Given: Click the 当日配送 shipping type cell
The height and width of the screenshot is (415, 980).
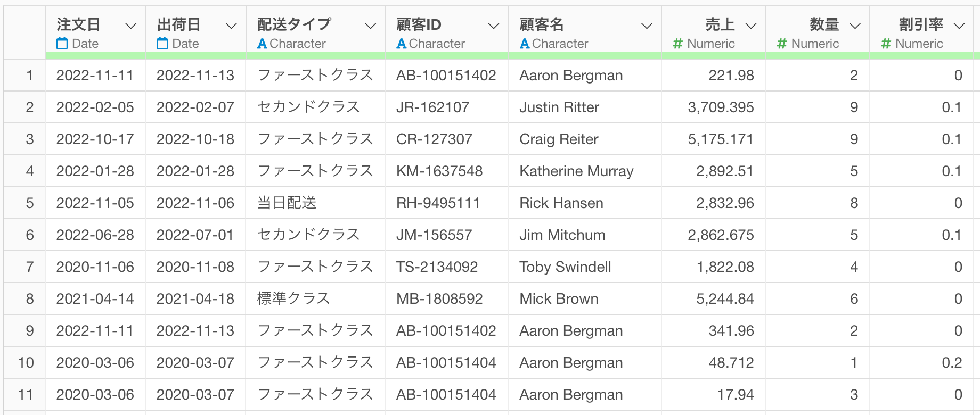Looking at the screenshot, I should [x=315, y=203].
